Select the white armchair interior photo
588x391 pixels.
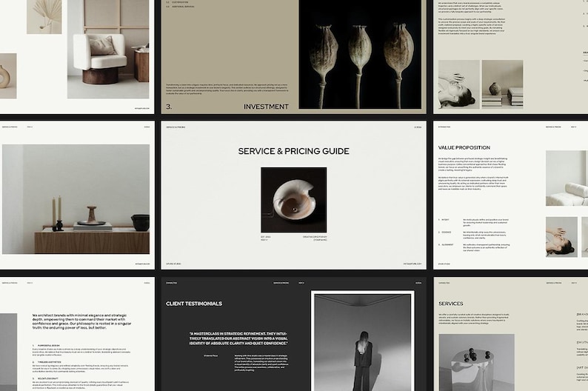(x=108, y=49)
